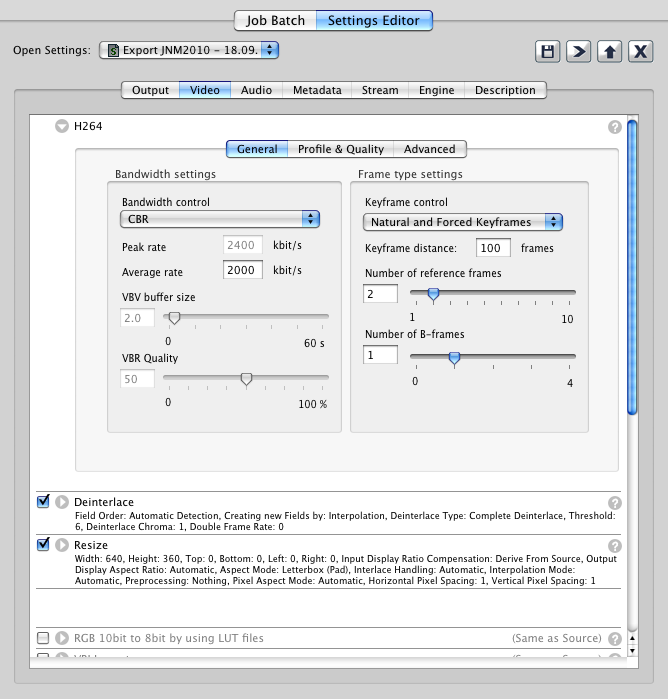This screenshot has width=668, height=699.
Task: Click the B-frames slider handle
Action: pos(454,358)
